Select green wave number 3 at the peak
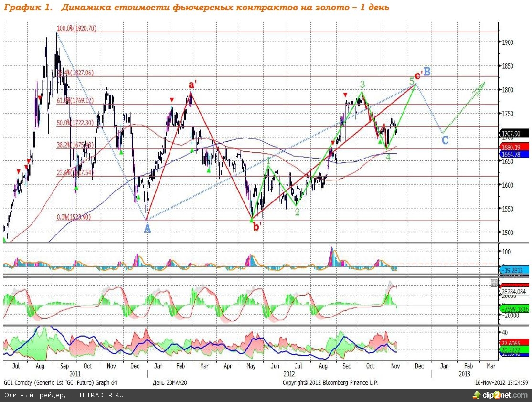The width and height of the screenshot is (532, 402). pyautogui.click(x=362, y=85)
